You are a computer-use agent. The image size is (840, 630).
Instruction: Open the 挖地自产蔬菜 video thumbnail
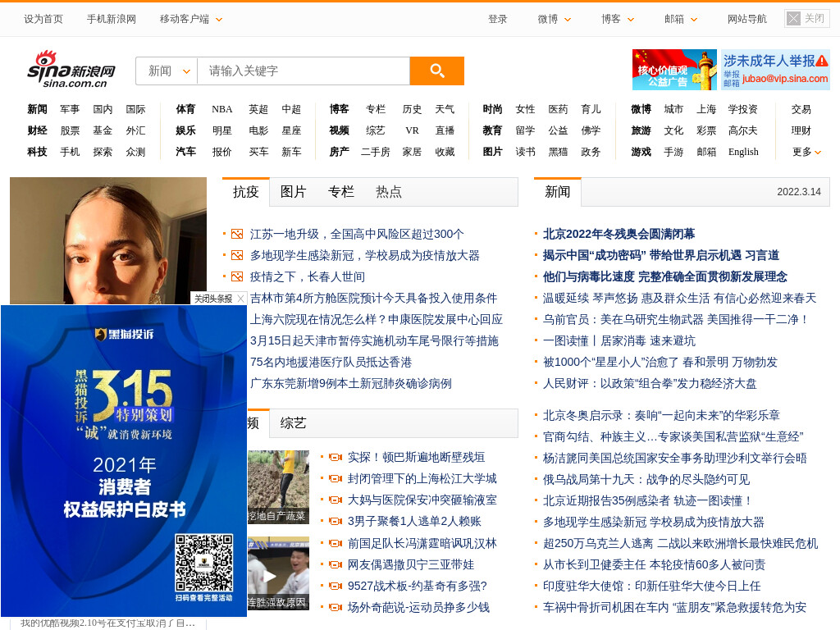coord(278,487)
